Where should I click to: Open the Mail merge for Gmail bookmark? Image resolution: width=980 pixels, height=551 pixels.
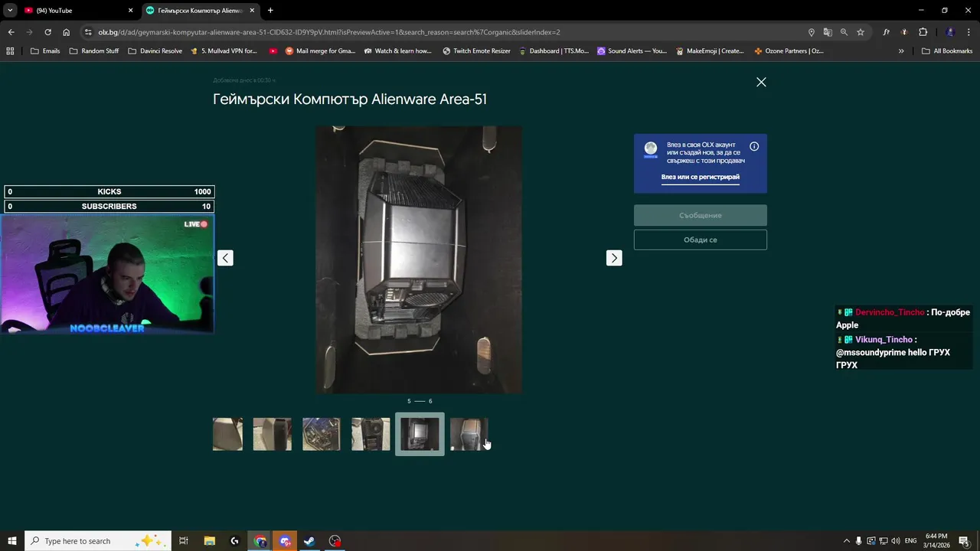point(320,51)
